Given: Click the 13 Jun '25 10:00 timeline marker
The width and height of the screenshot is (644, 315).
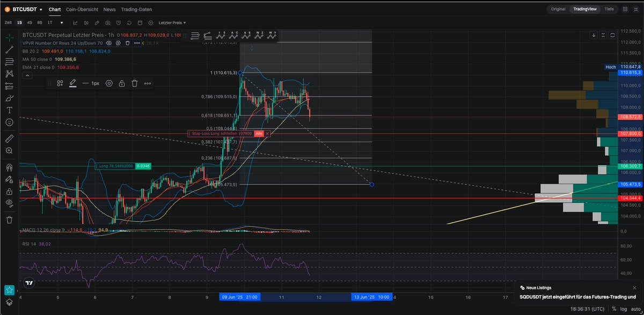Looking at the screenshot, I should [x=371, y=297].
